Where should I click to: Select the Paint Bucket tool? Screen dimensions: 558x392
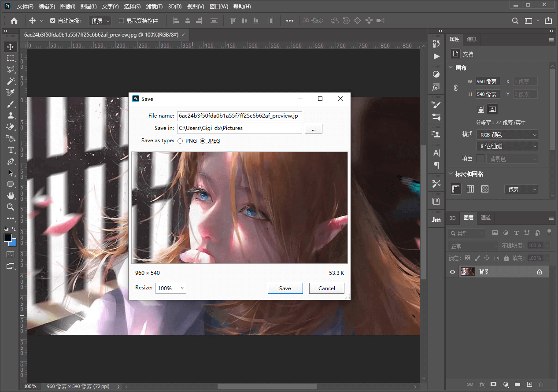[11, 138]
